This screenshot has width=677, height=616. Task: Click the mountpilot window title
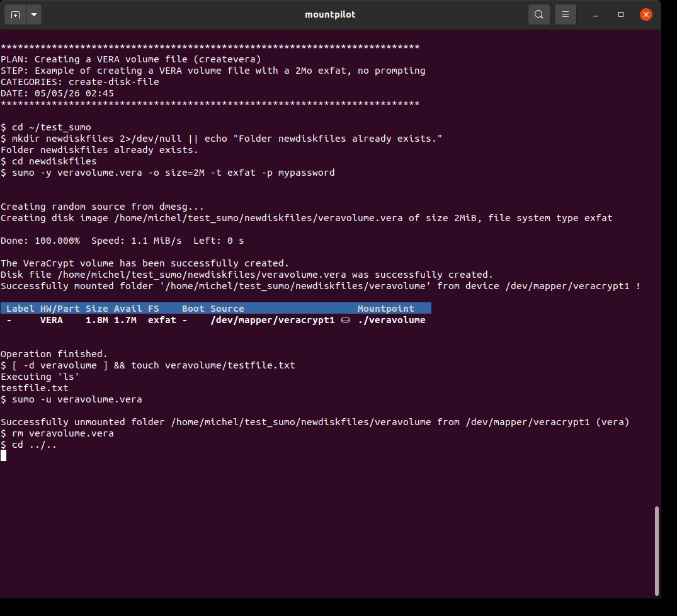coord(330,14)
